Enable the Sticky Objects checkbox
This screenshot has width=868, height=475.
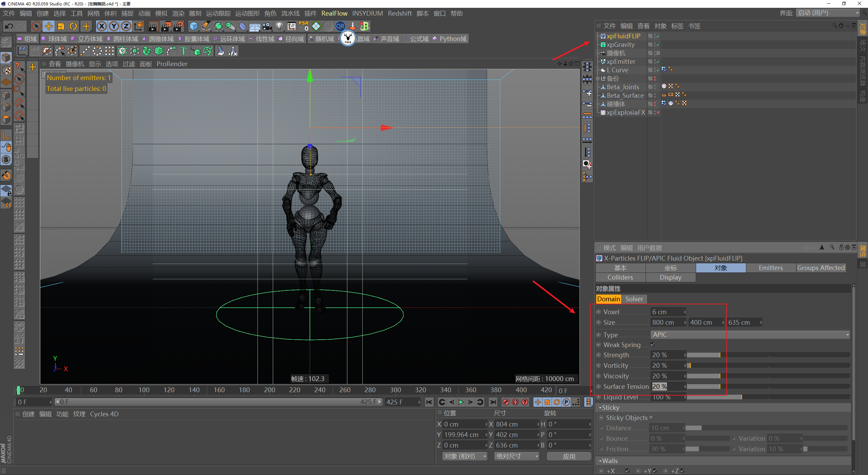click(x=651, y=418)
